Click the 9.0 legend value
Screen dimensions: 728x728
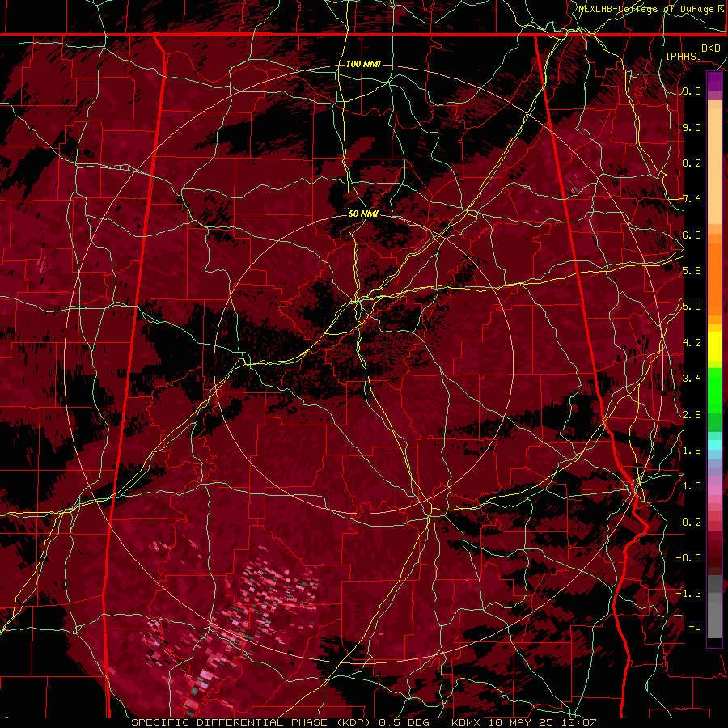coord(692,127)
